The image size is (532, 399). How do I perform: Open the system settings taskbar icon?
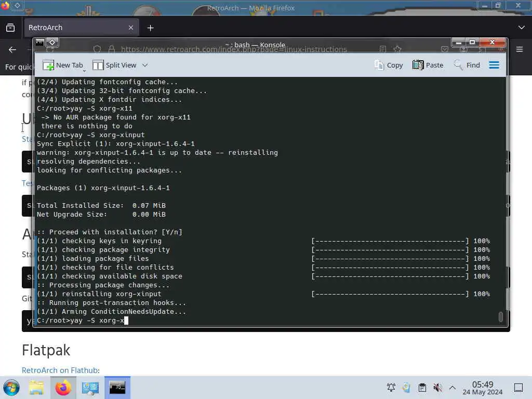click(90, 388)
